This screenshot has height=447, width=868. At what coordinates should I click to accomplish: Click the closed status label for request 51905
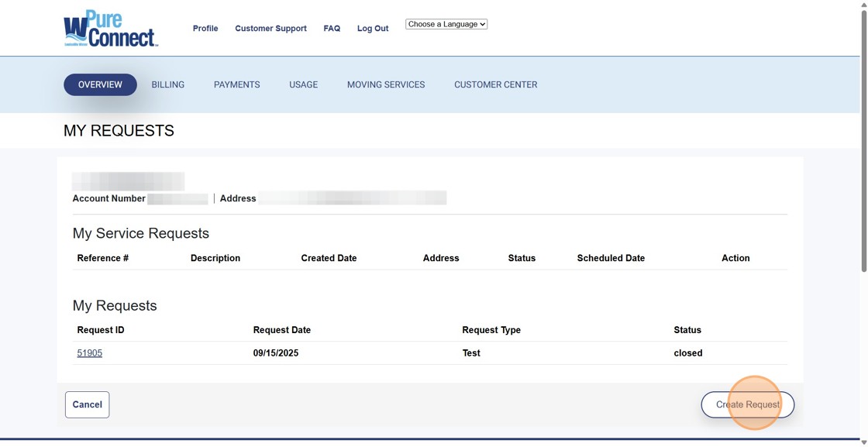coord(687,352)
